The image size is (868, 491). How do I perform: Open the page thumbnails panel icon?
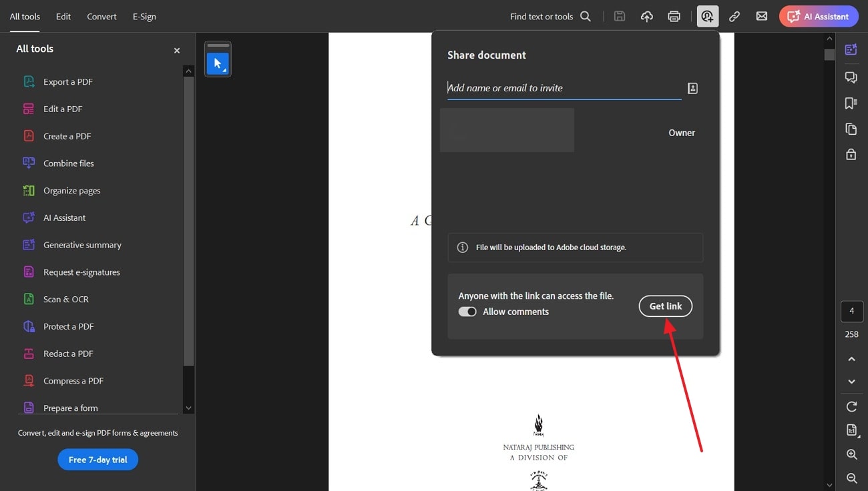click(x=851, y=129)
